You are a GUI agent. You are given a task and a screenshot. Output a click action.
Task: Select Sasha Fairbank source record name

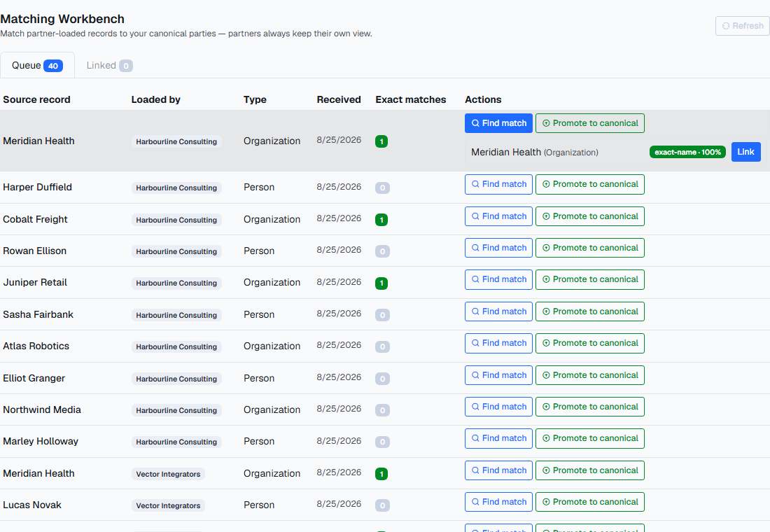(x=38, y=314)
